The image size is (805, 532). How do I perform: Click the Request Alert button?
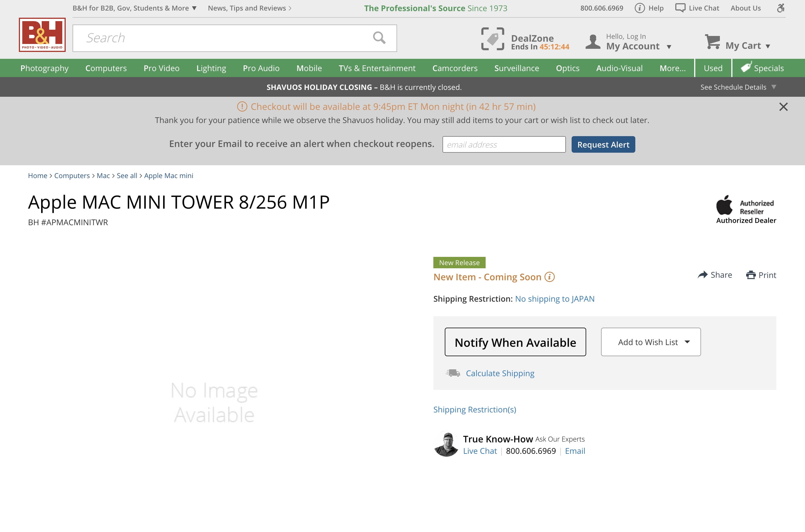click(x=603, y=144)
